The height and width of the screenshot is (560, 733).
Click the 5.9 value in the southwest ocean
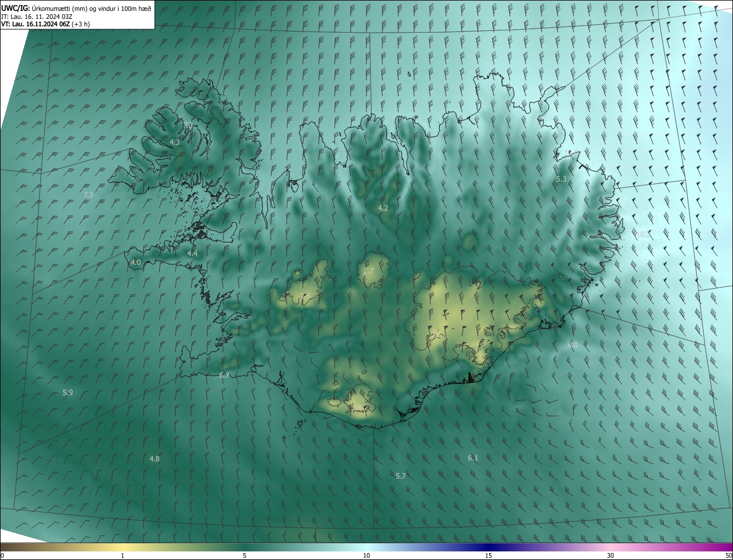[68, 392]
